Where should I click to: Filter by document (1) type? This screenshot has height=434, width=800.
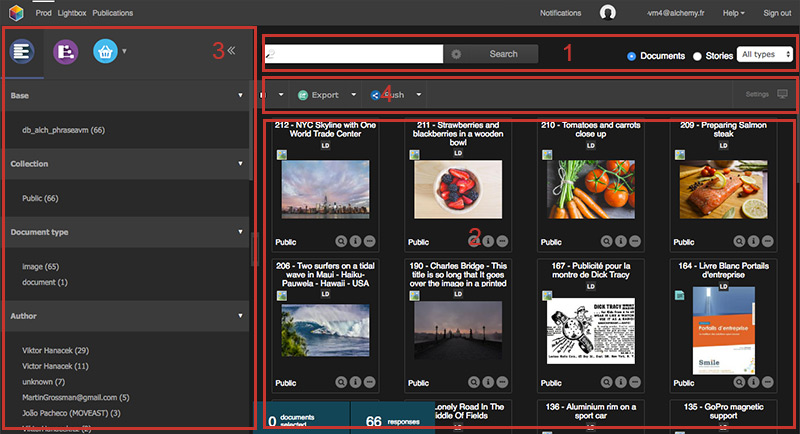coord(44,282)
